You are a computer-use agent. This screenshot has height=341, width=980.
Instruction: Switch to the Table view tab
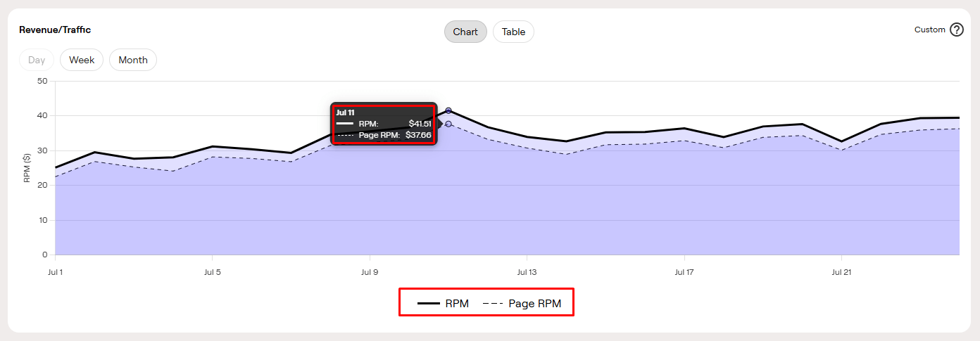(513, 32)
